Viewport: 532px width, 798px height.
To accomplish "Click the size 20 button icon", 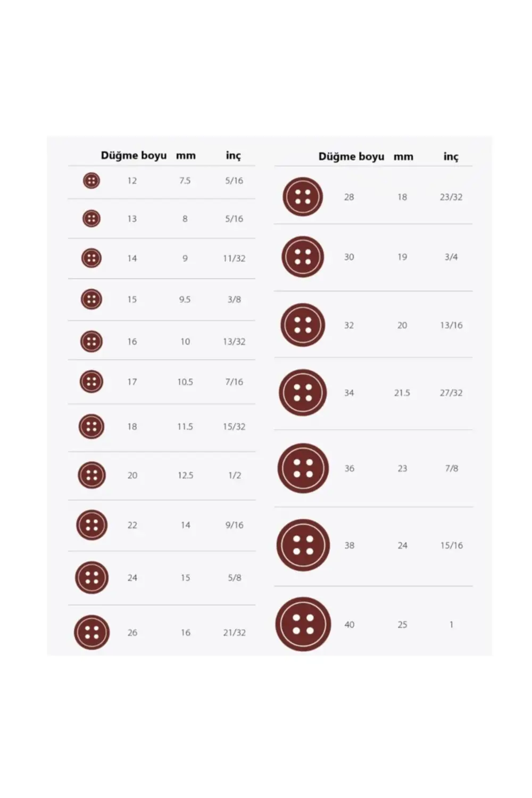I will tap(92, 475).
